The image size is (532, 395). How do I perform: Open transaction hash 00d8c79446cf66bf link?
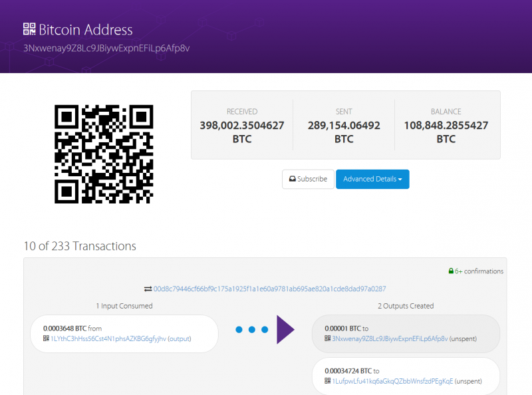[269, 289]
